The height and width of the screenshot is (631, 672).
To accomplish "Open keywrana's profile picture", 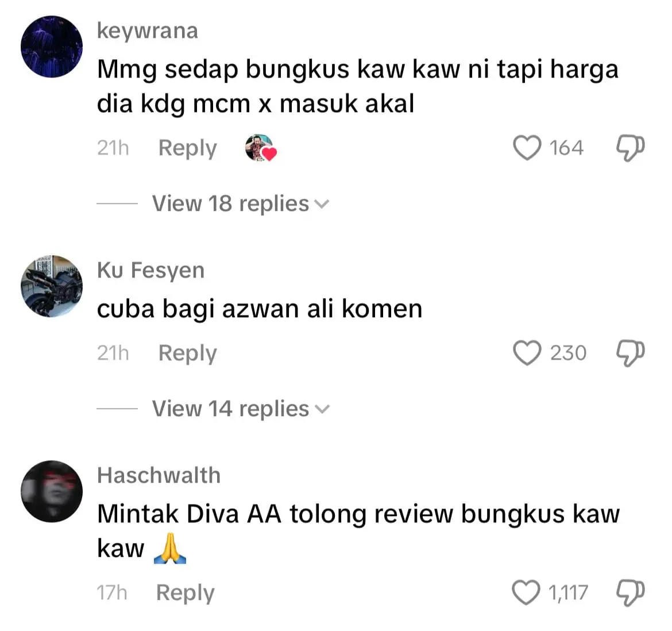I will pyautogui.click(x=52, y=47).
